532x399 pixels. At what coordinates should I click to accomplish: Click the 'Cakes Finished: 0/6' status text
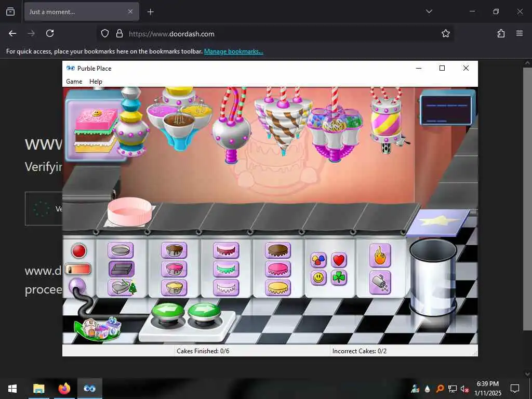[203, 351]
